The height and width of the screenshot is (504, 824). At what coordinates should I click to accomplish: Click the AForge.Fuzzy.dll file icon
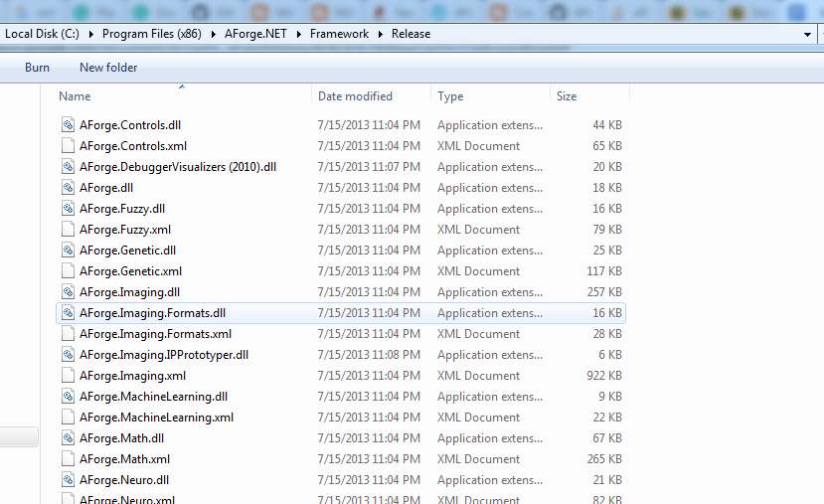[x=68, y=209]
